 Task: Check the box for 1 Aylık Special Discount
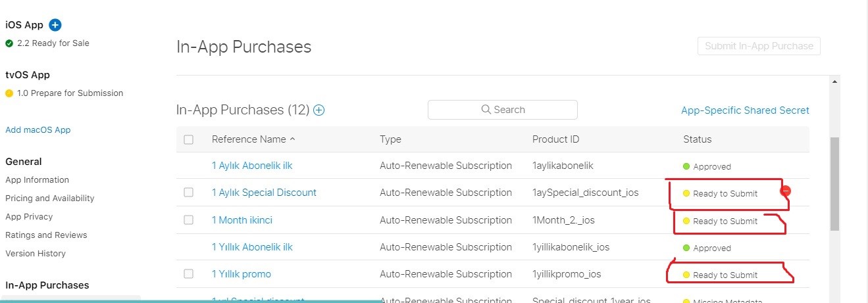point(189,193)
